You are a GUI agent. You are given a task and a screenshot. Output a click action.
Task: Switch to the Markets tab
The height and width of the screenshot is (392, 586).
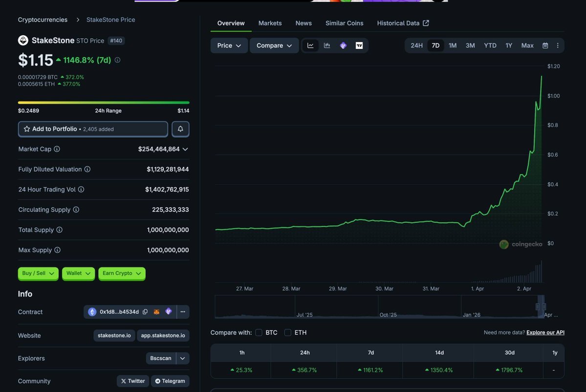pos(270,23)
